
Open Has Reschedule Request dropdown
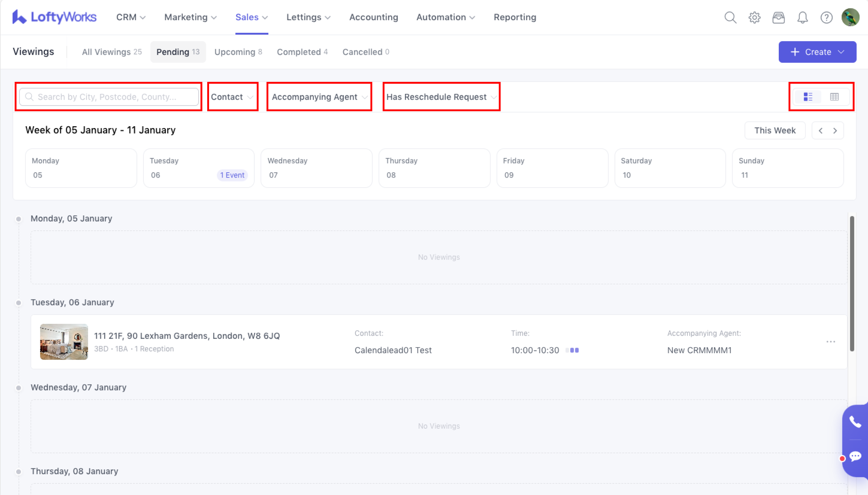click(441, 97)
